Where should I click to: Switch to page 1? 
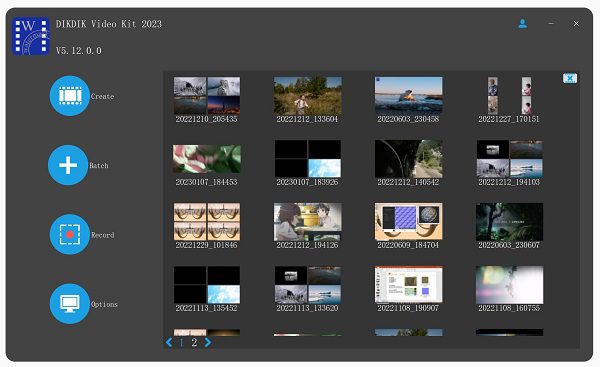coord(182,343)
